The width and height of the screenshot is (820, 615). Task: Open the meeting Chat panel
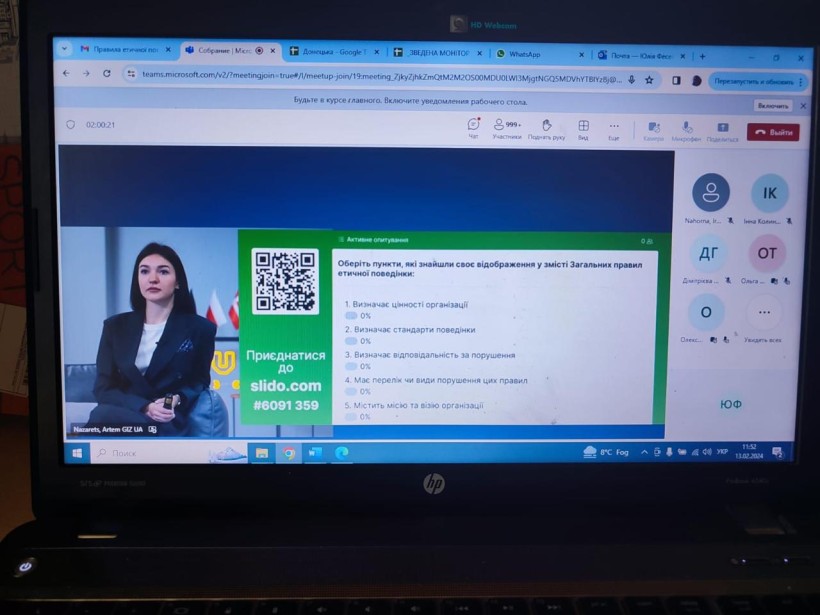(474, 126)
